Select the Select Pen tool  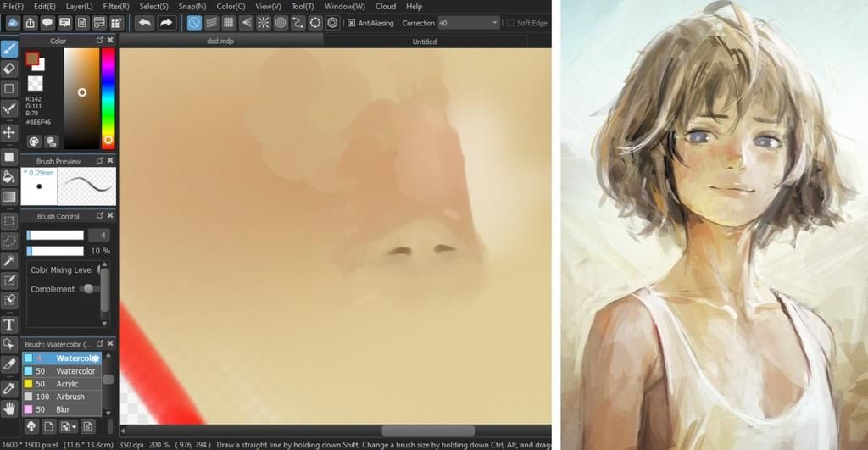click(8, 281)
